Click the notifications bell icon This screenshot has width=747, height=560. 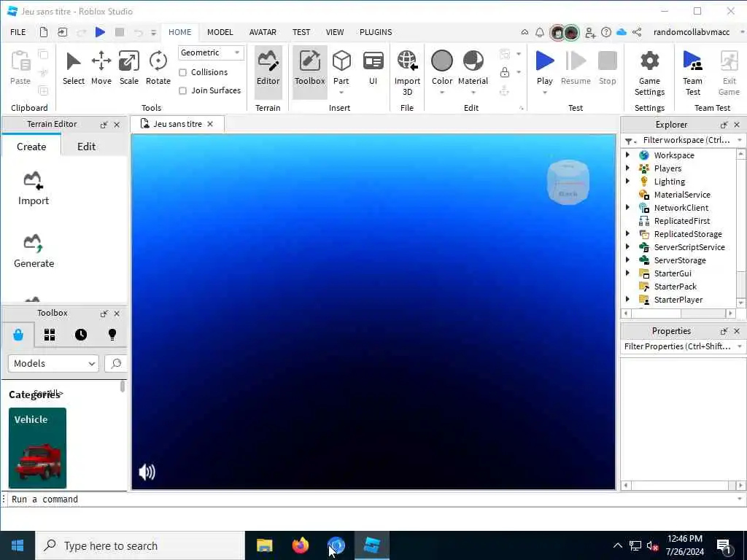click(540, 32)
